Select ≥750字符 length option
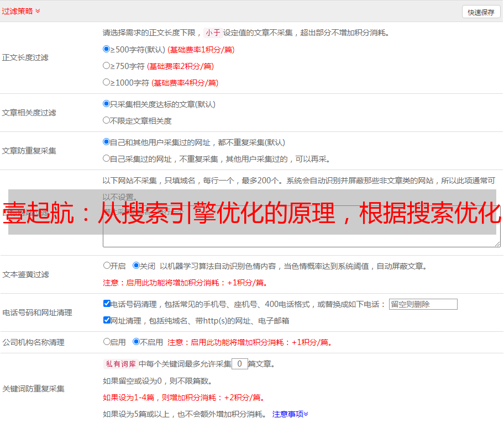 pyautogui.click(x=106, y=66)
